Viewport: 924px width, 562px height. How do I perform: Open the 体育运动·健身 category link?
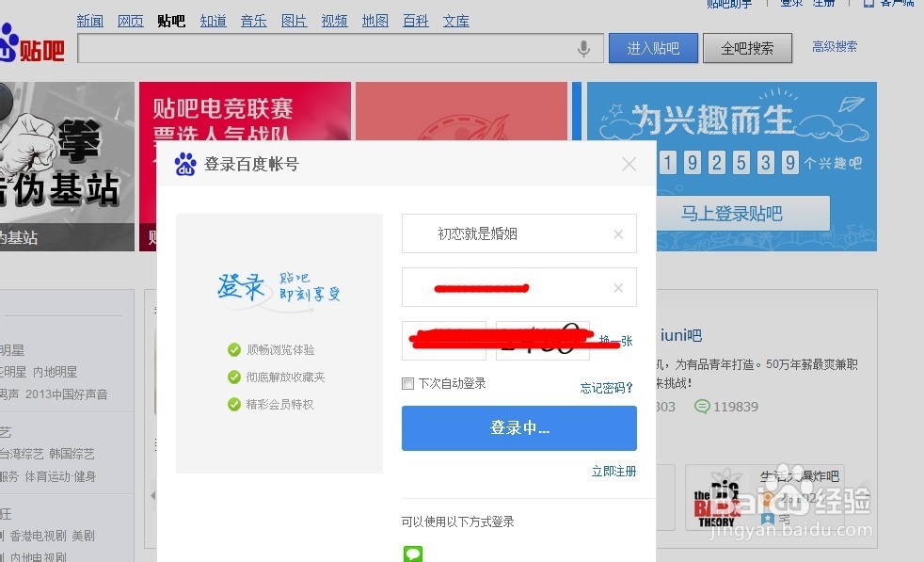coord(60,476)
